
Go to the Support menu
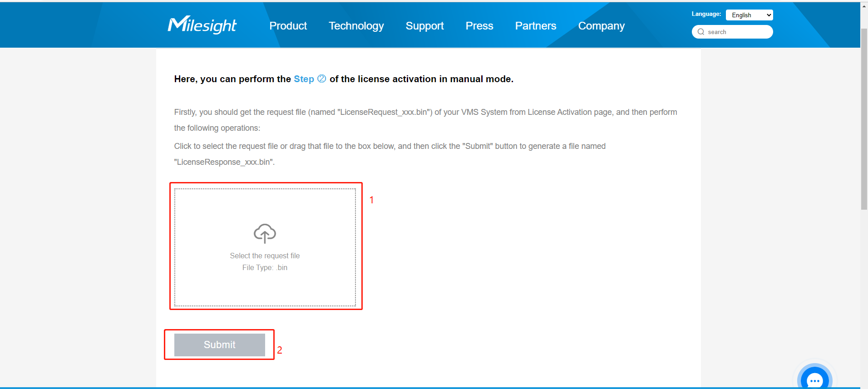(424, 26)
